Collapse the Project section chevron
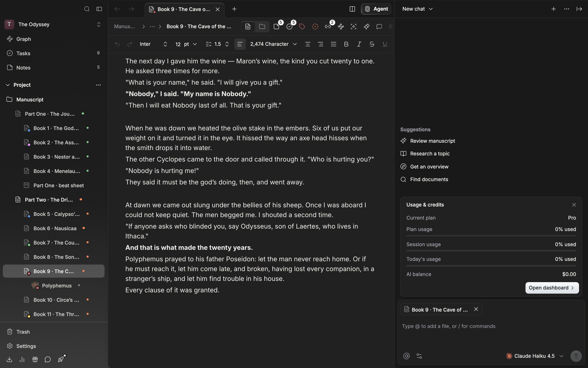588x368 pixels. (x=8, y=85)
